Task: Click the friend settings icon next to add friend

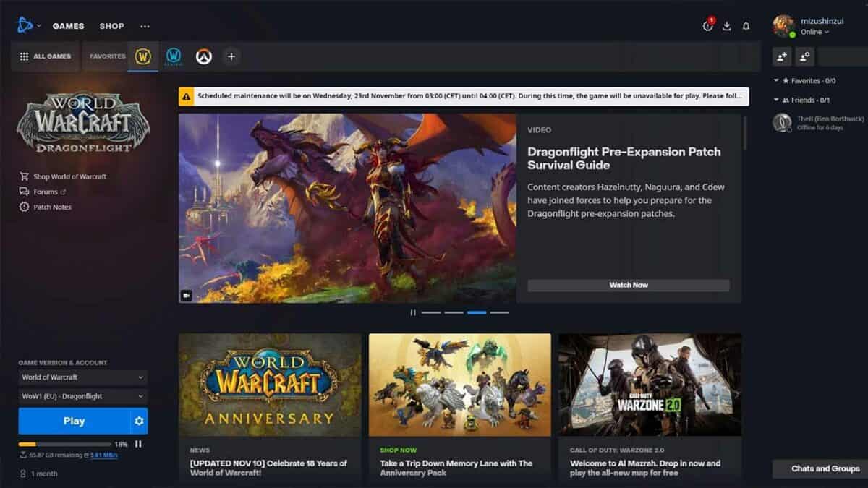Action: point(805,56)
